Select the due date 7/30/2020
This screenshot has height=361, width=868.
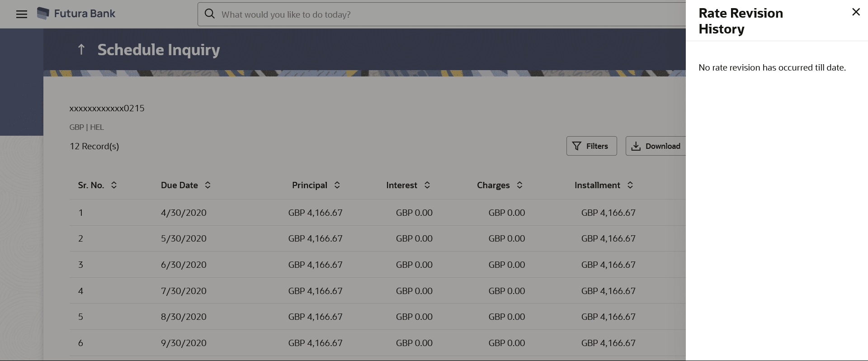(x=184, y=291)
